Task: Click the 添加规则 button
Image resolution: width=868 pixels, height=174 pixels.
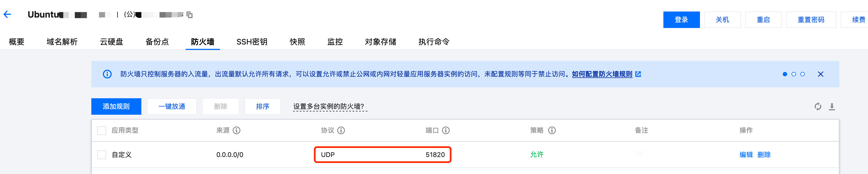Action: [116, 106]
